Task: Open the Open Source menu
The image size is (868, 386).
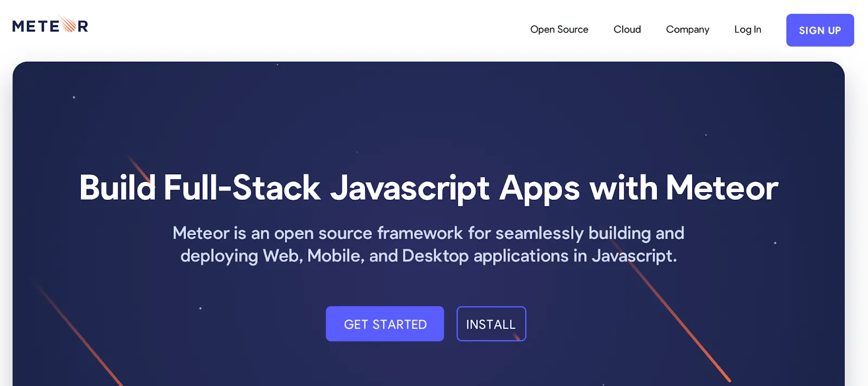Action: pyautogui.click(x=559, y=30)
